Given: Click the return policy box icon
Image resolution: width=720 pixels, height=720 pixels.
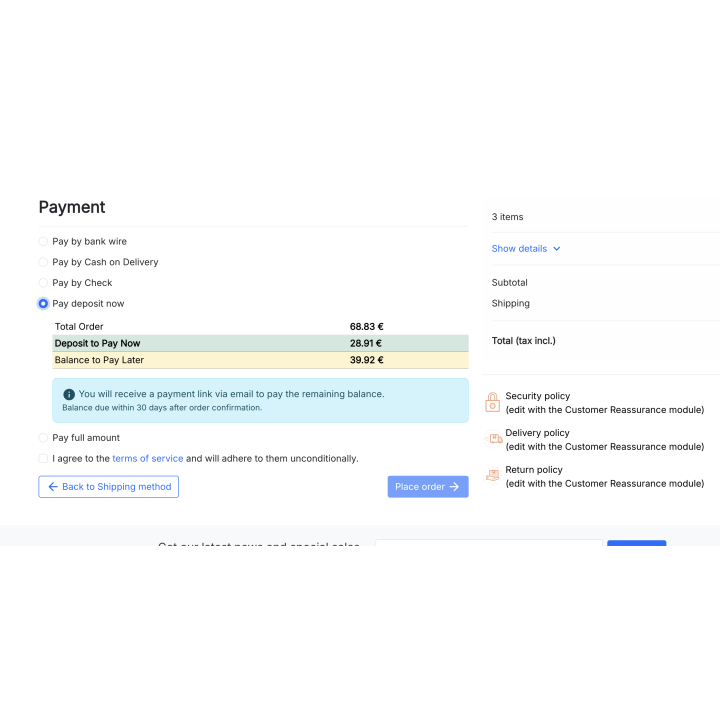Looking at the screenshot, I should point(492,476).
